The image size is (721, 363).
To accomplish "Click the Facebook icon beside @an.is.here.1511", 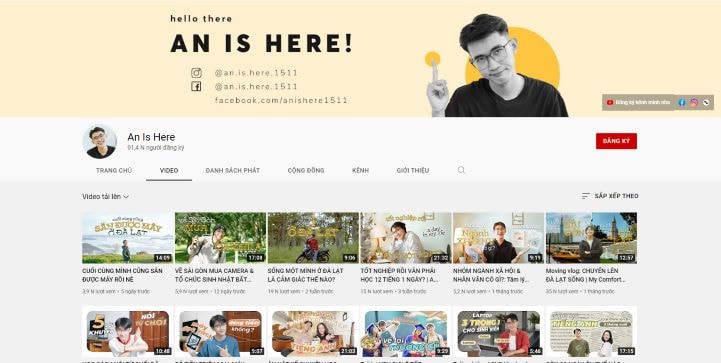I will pyautogui.click(x=196, y=86).
